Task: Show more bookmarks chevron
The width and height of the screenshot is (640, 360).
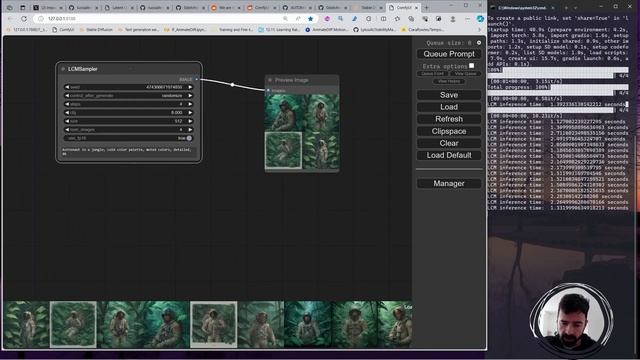Action: coord(479,29)
